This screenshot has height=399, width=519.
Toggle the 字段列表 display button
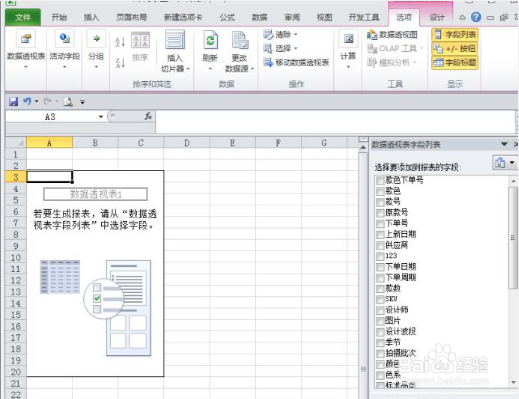455,34
